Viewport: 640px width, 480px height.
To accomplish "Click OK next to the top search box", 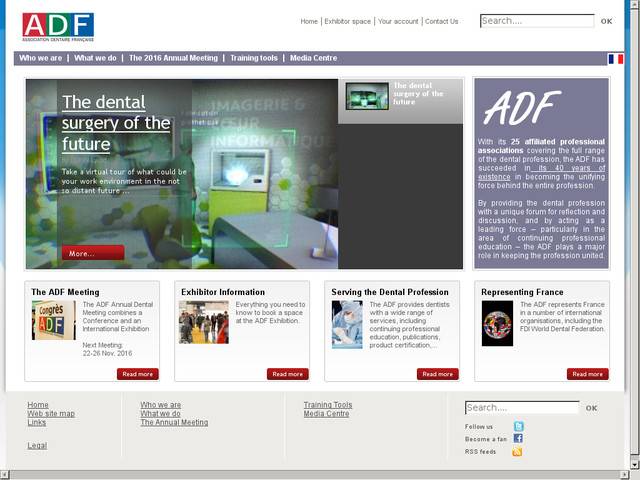I will tap(606, 21).
